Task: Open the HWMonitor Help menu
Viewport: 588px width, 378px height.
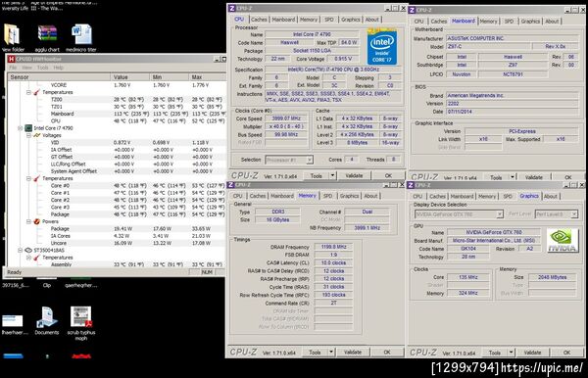Action: pos(58,68)
